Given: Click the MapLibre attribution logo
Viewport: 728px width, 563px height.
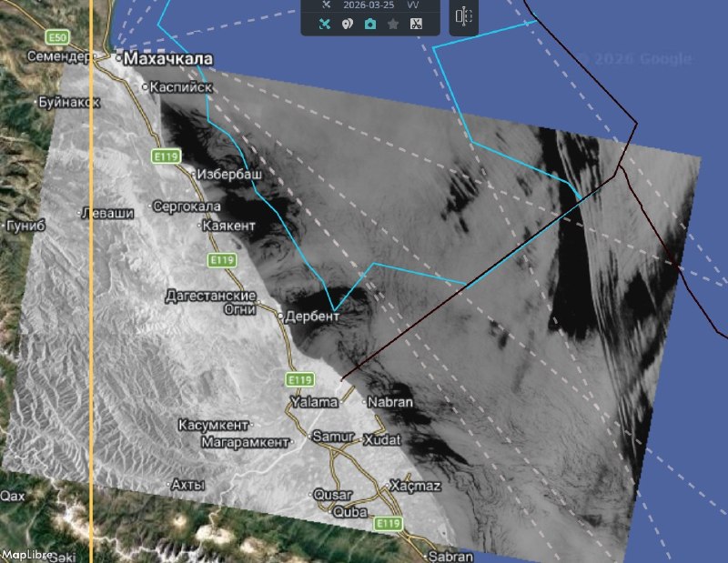Looking at the screenshot, I should [x=24, y=554].
